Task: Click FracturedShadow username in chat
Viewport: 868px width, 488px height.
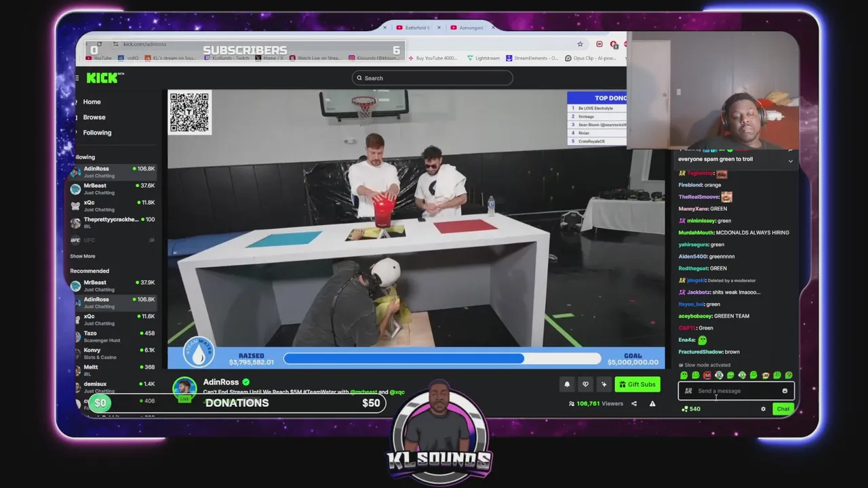Action: 701,352
